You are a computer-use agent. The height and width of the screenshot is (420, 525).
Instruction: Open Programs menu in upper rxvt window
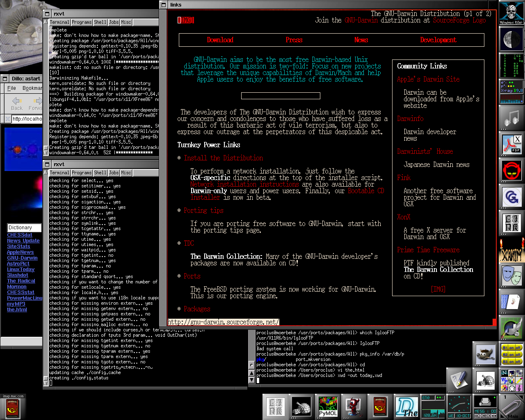[82, 22]
